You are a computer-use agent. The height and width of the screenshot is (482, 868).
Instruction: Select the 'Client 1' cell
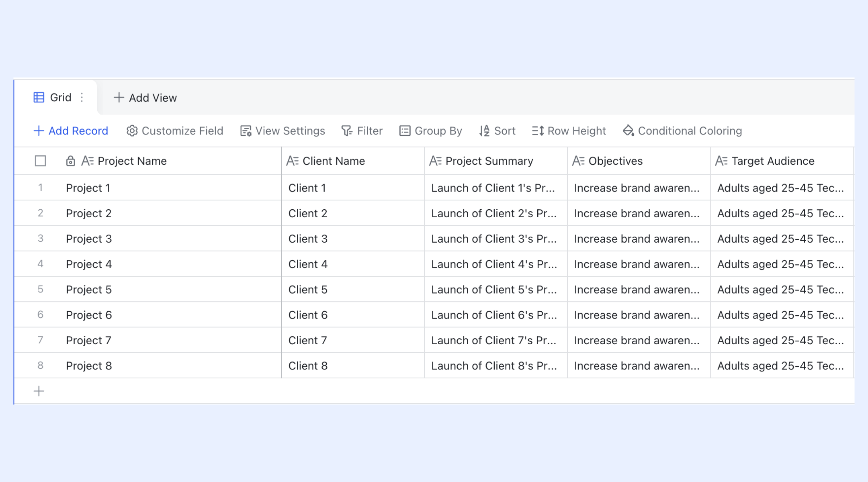[353, 188]
